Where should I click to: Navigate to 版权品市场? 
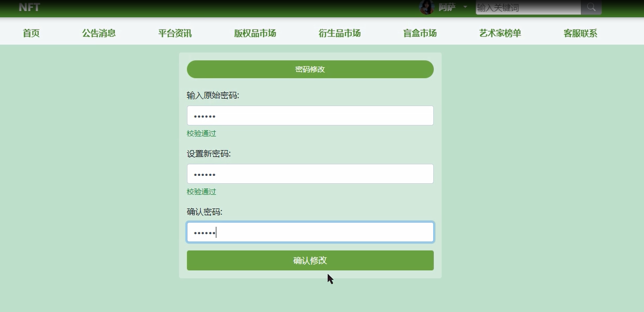click(255, 33)
